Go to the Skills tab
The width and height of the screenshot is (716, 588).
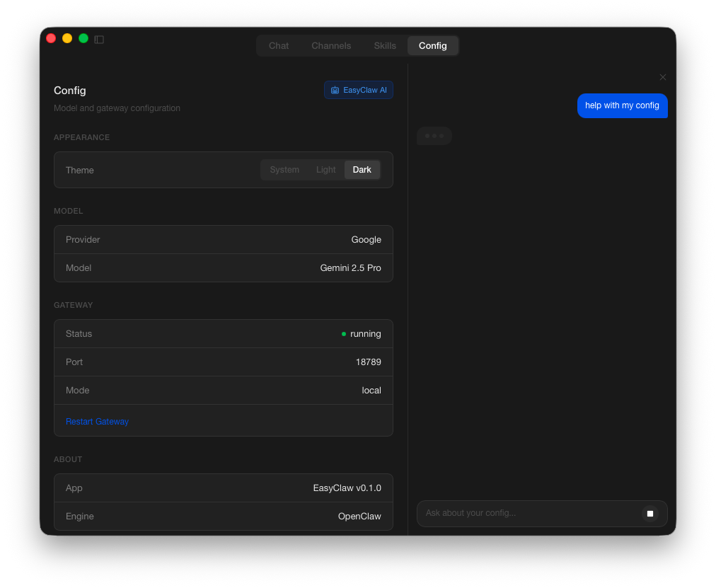[x=385, y=45]
